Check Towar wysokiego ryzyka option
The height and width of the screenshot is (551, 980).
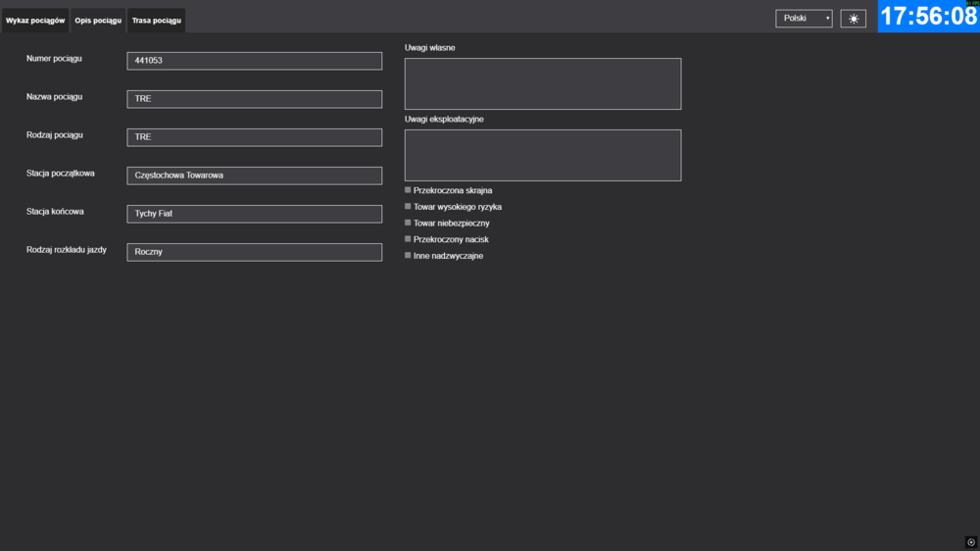[x=409, y=207]
